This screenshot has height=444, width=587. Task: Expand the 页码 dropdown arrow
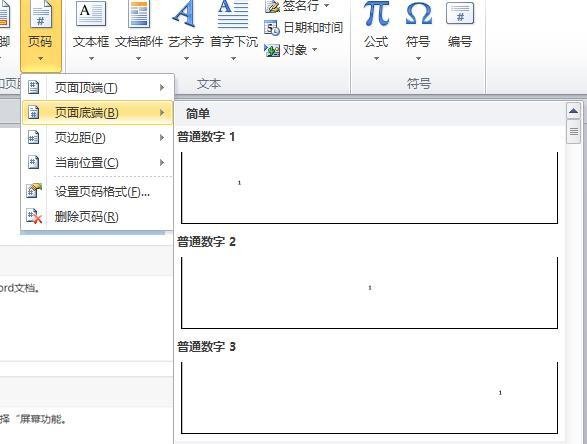pyautogui.click(x=40, y=59)
